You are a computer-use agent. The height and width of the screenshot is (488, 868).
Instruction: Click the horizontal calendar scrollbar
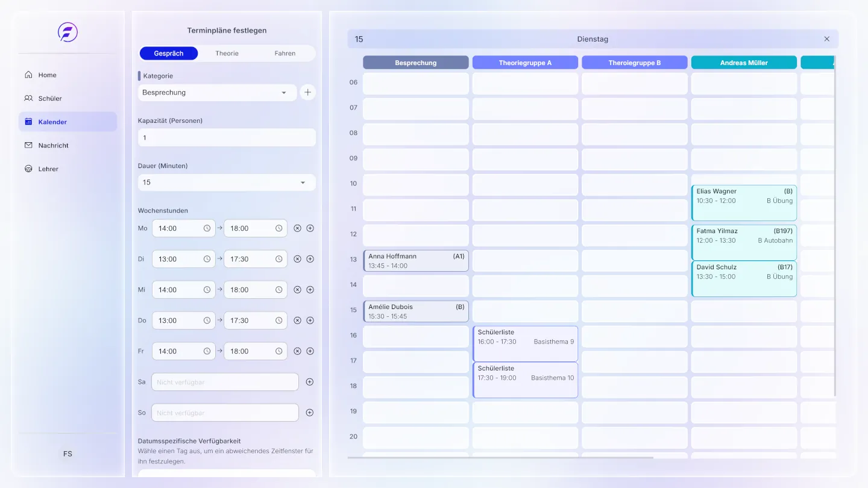[500, 458]
